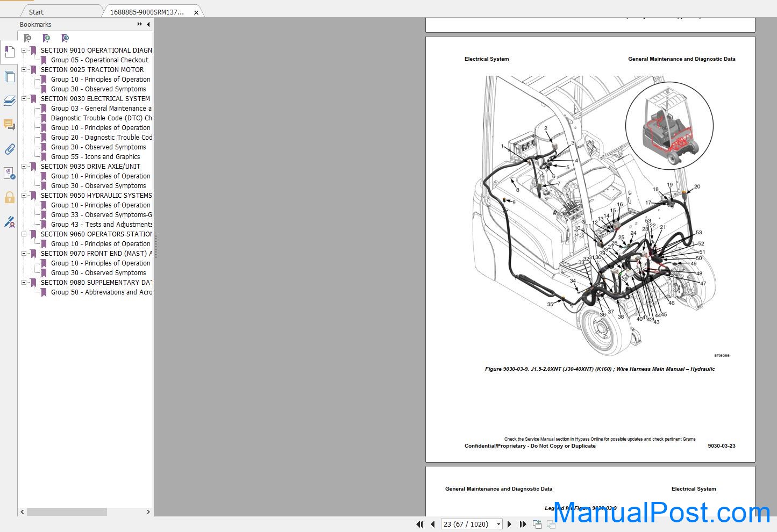Click bookmarks horizontal scrollbar thumb
This screenshot has height=532, width=777.
pyautogui.click(x=67, y=512)
